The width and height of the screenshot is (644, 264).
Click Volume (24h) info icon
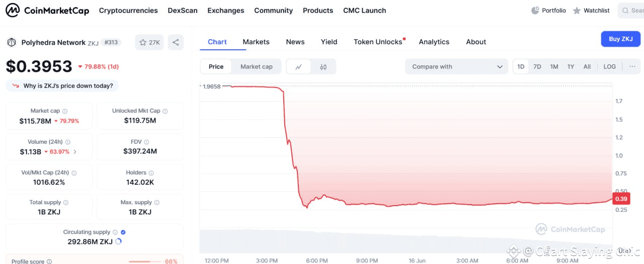pos(68,142)
